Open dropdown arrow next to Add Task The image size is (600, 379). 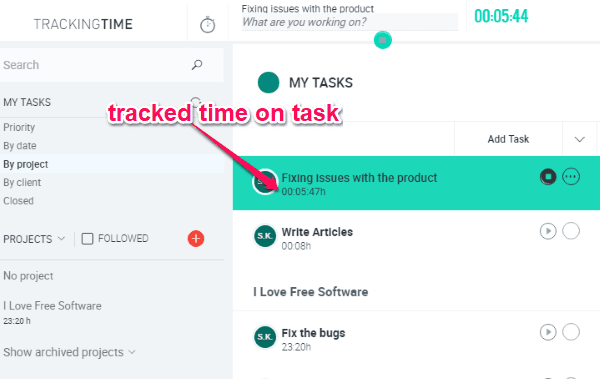(580, 139)
